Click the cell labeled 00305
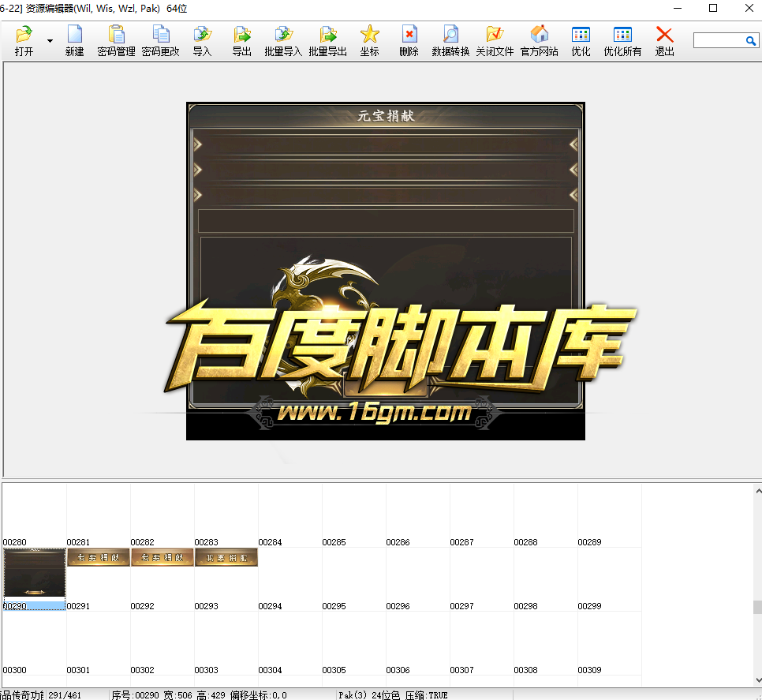This screenshot has width=762, height=700. point(353,643)
